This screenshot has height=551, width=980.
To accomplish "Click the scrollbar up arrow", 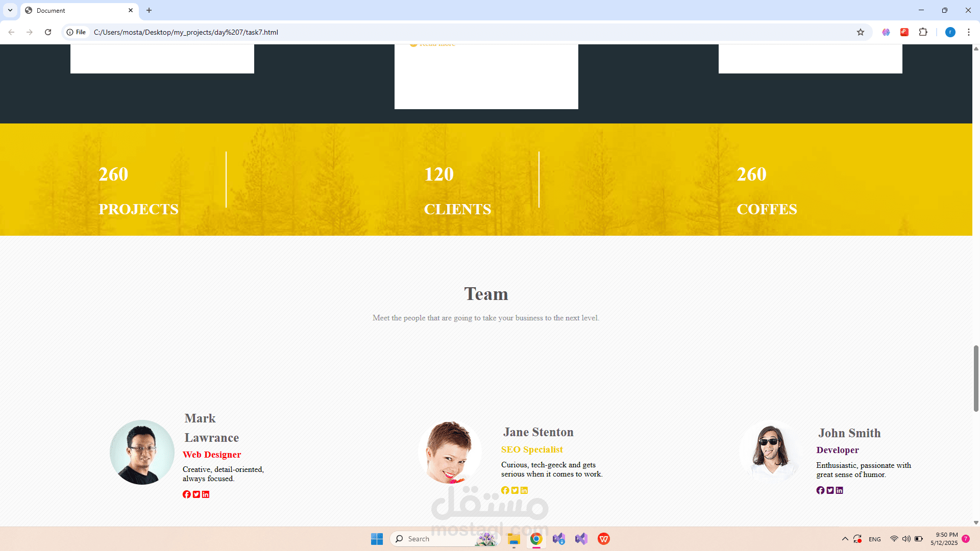I will 976,48.
